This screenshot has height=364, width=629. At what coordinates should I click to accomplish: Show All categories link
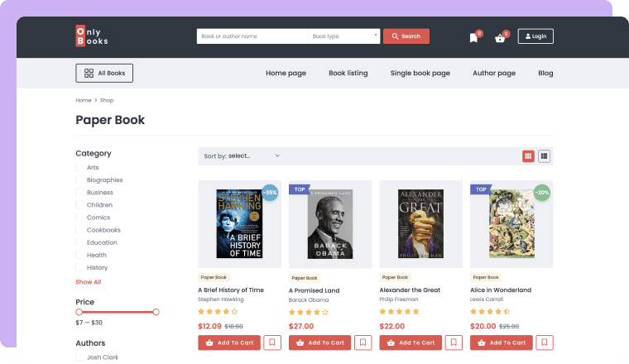click(x=89, y=282)
